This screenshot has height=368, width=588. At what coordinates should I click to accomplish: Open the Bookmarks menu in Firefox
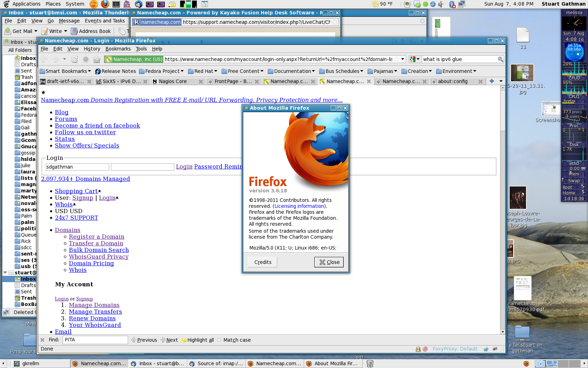point(118,49)
